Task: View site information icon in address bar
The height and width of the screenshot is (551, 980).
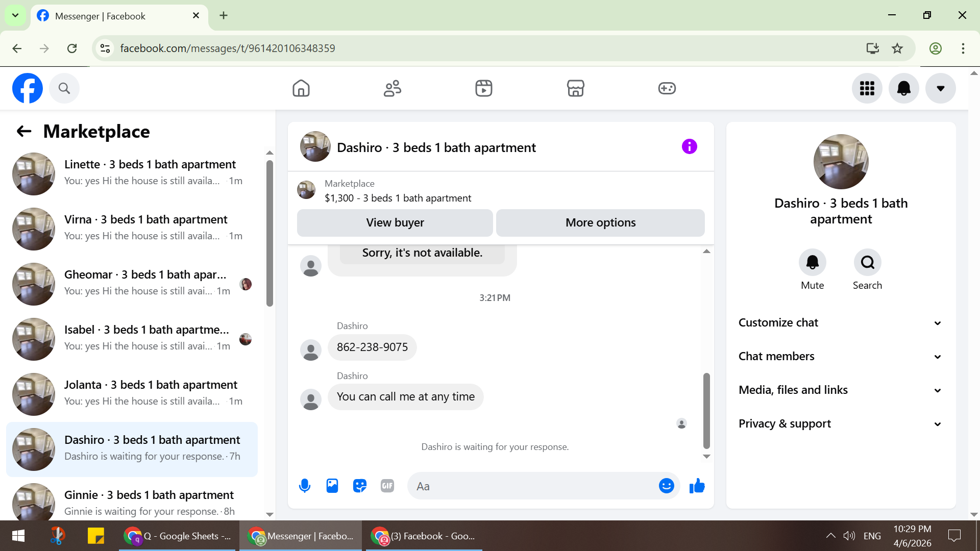Action: (x=105, y=48)
